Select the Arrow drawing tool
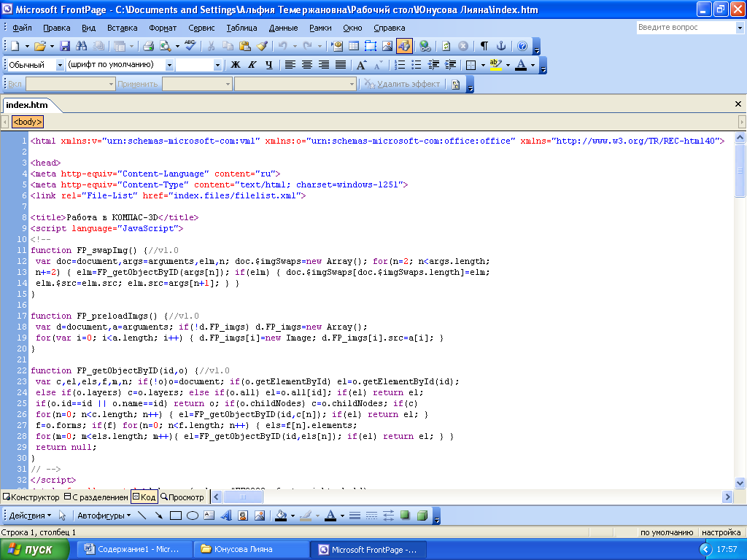 tap(158, 516)
